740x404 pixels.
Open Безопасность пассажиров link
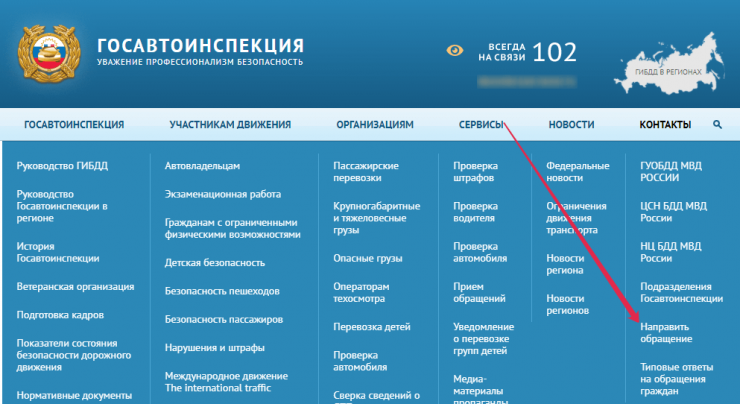pos(224,319)
